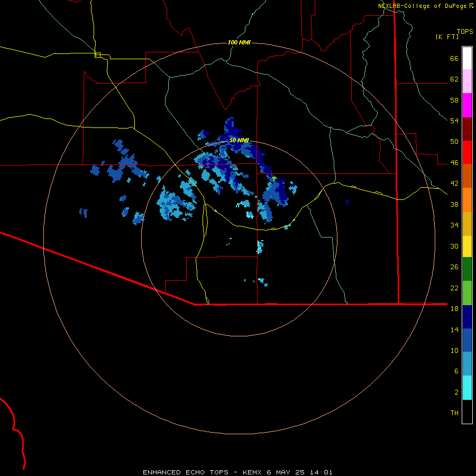Click legend value 10
The width and height of the screenshot is (476, 476).
click(x=454, y=350)
